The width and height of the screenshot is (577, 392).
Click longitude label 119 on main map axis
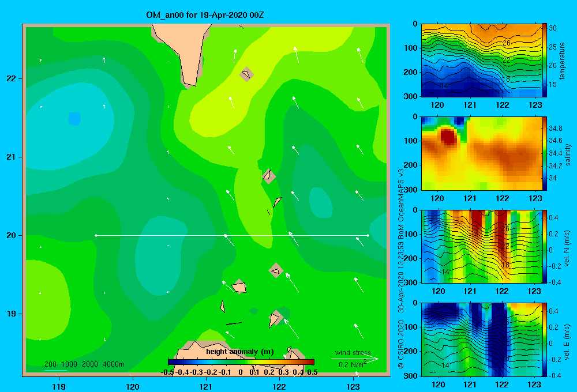59,386
